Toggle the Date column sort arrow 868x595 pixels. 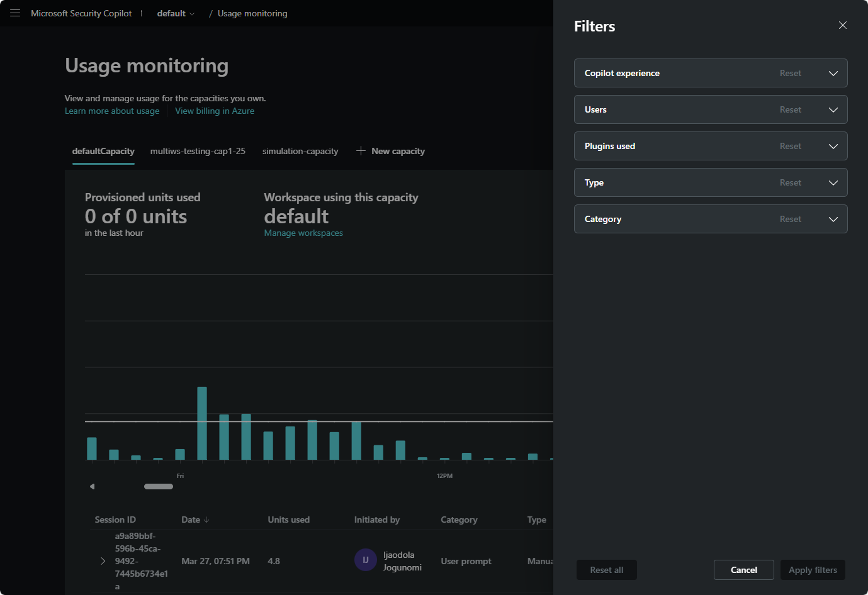point(208,520)
